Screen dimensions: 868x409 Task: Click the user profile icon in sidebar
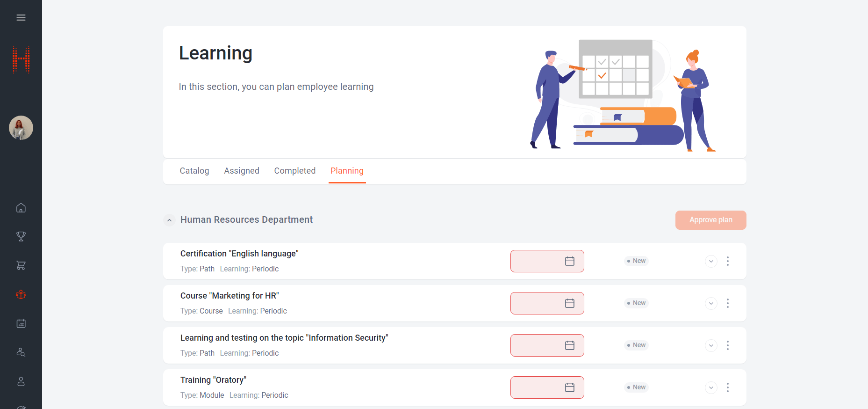[x=21, y=381]
